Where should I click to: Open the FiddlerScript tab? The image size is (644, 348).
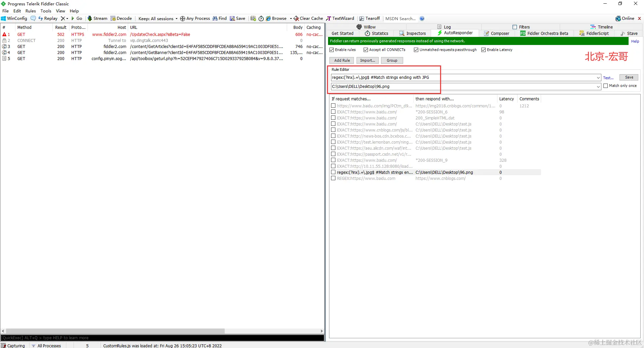pos(594,33)
